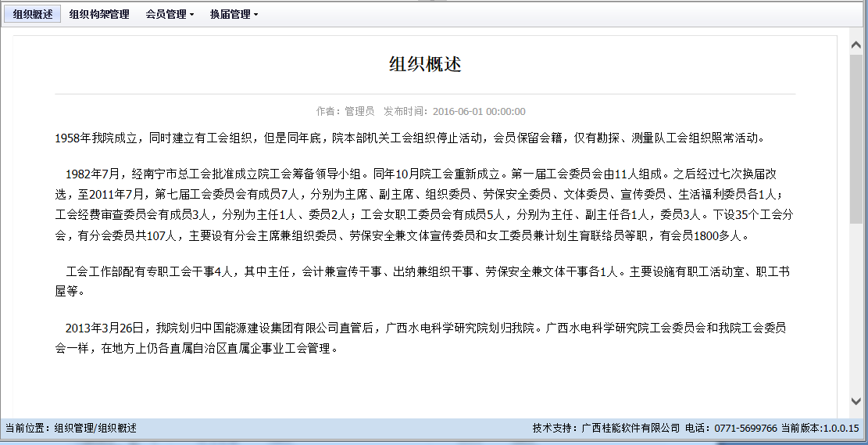Image resolution: width=868 pixels, height=445 pixels.
Task: Click the empty scrollbar track below the thumb
Action: 855,313
